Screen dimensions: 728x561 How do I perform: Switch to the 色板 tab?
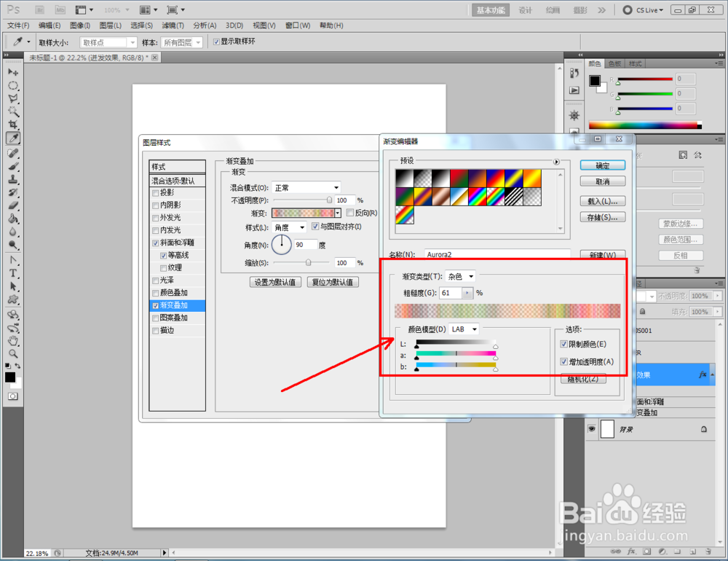(614, 63)
